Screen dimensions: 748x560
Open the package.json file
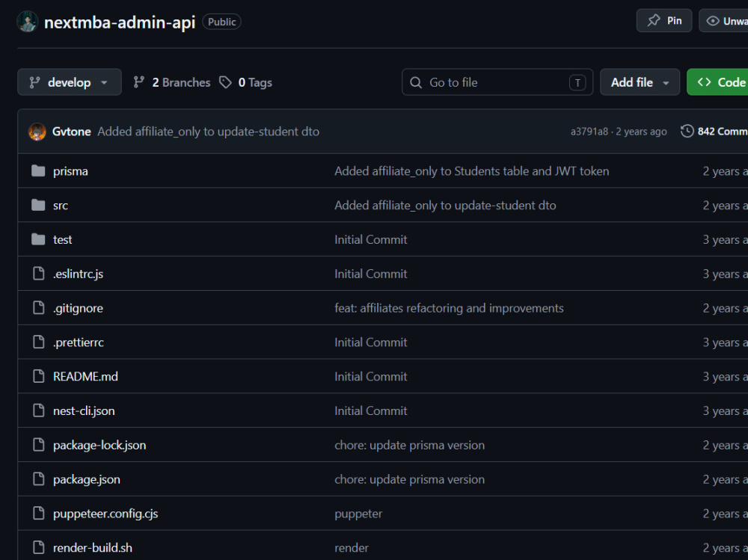[x=87, y=479]
